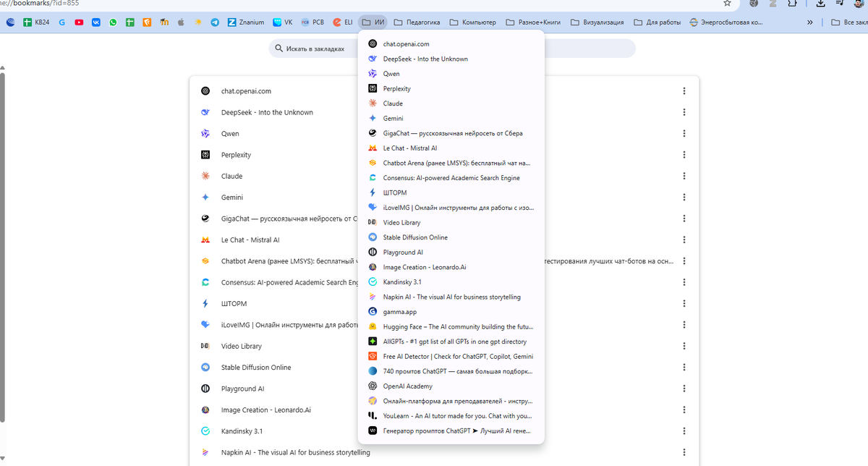Select chat.openai.com in the ИИ dropdown menu
This screenshot has height=466, width=868.
coord(451,44)
